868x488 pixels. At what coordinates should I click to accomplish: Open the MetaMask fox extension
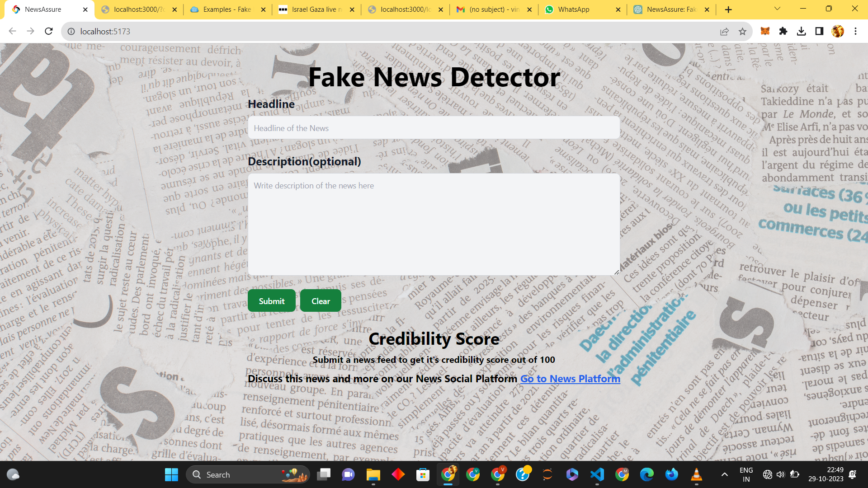(x=765, y=31)
